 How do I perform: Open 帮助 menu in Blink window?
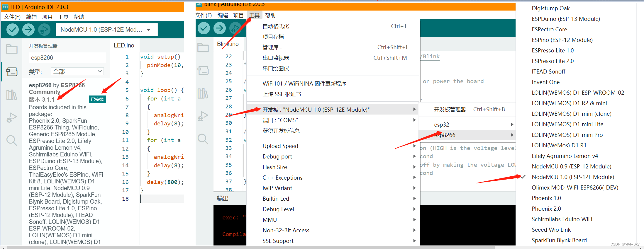[270, 15]
